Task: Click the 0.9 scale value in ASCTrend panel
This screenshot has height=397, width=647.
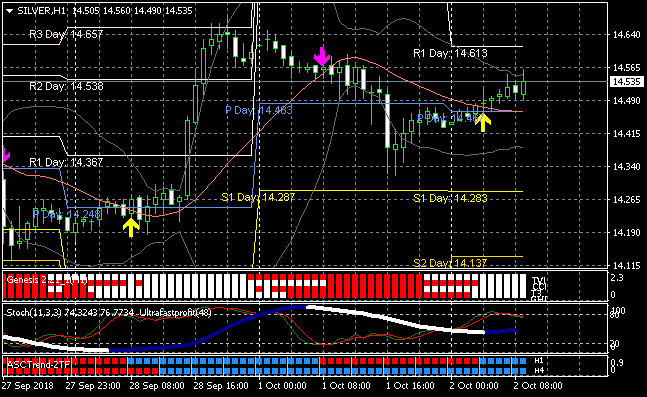Action: (616, 363)
